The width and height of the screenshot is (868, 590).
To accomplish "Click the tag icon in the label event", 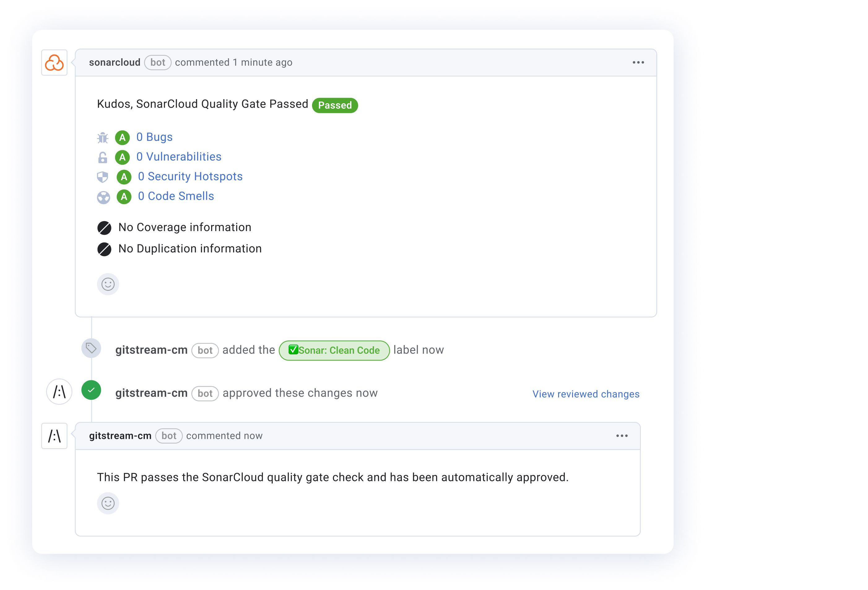I will [x=91, y=348].
